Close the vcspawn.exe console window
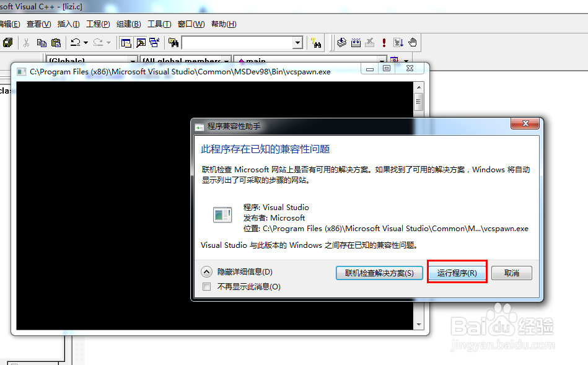Screen dimensions: 588x365 coord(410,69)
